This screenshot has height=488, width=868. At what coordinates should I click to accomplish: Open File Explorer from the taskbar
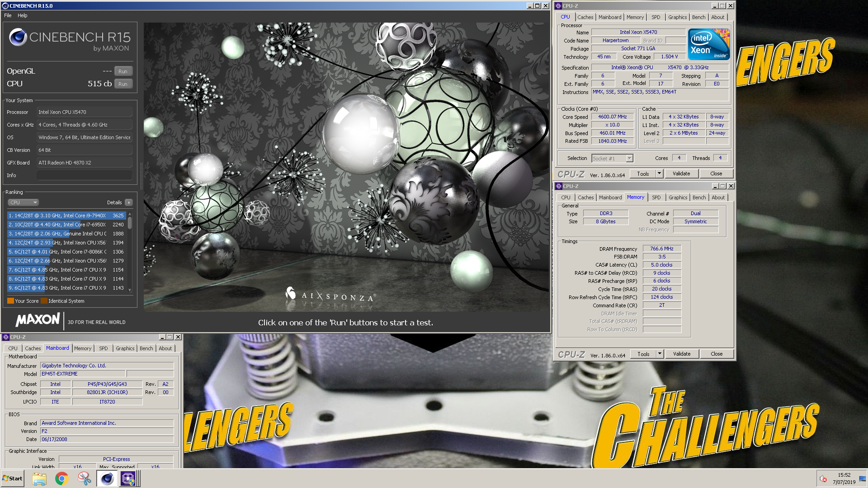pos(39,479)
